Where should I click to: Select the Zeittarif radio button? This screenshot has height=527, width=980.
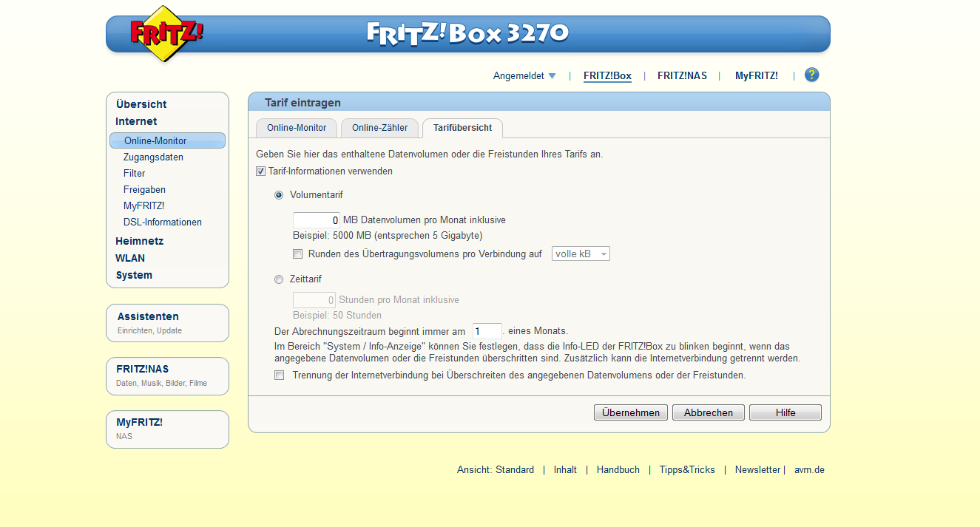279,279
